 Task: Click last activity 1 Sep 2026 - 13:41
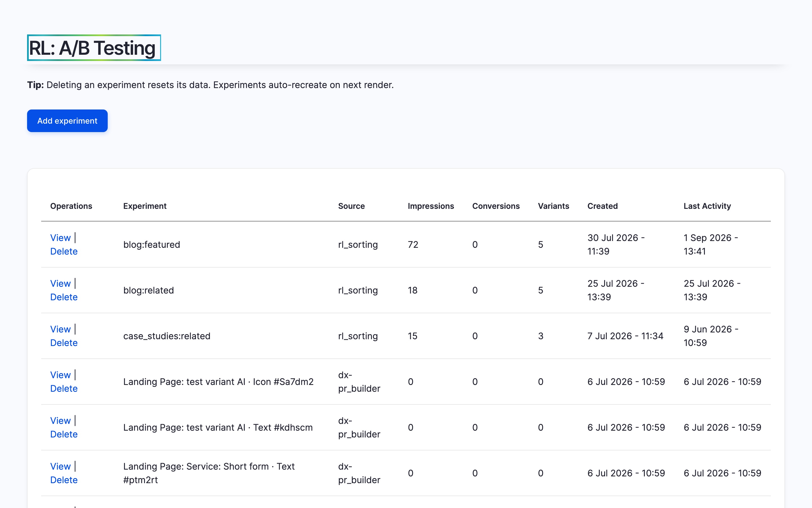click(711, 245)
